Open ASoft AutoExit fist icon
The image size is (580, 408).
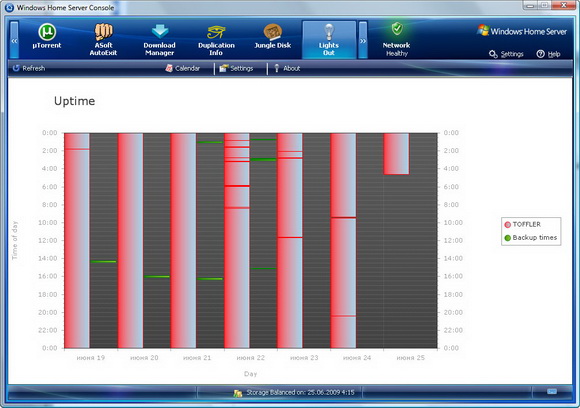point(103,32)
